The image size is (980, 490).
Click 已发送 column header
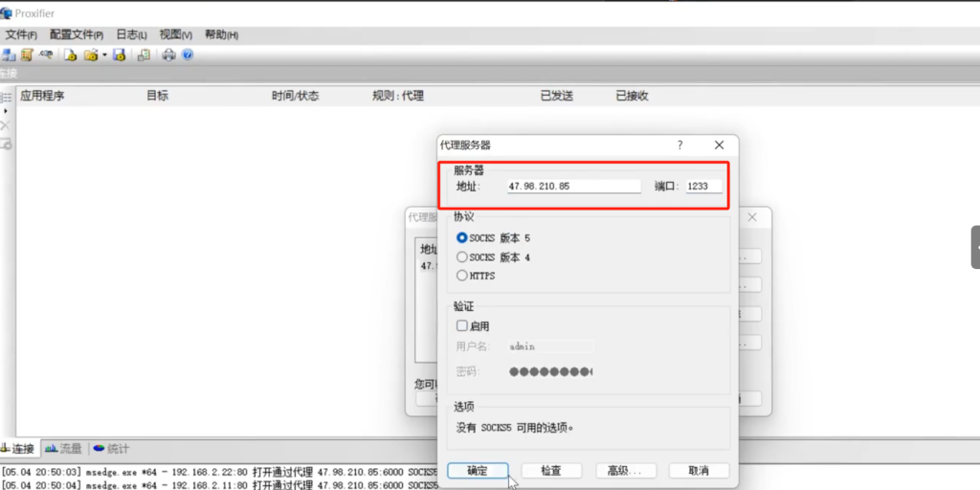pos(557,97)
